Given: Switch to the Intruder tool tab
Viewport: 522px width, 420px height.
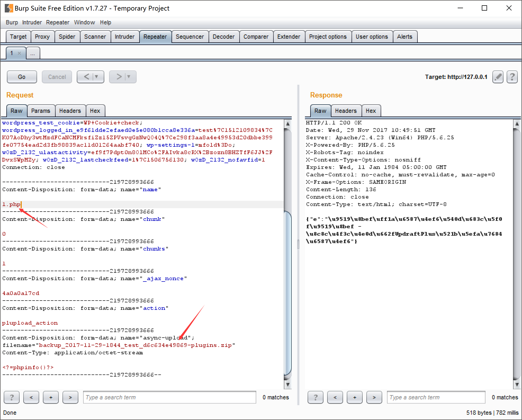Looking at the screenshot, I should click(x=125, y=37).
